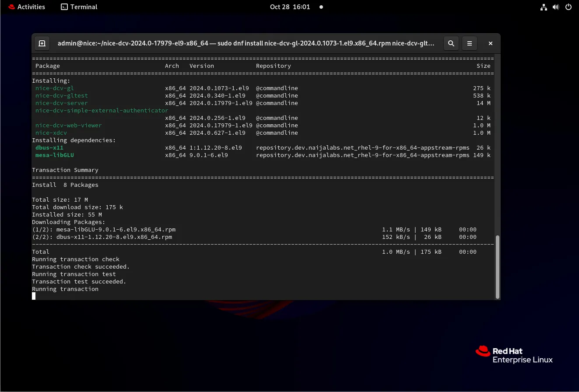The height and width of the screenshot is (392, 579).
Task: Click the Version column header
Action: [202, 66]
